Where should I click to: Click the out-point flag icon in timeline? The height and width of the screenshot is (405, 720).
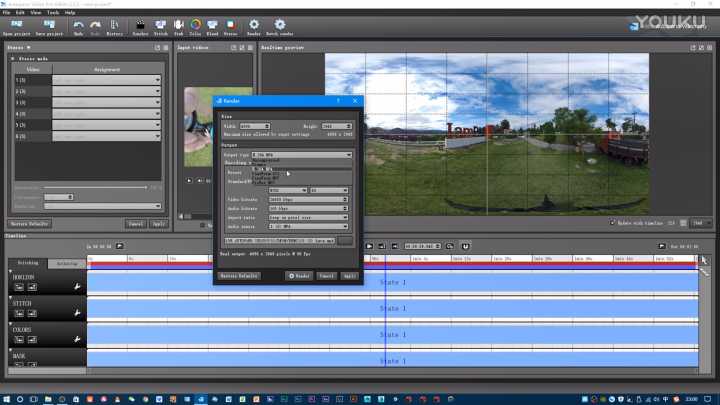pyautogui.click(x=662, y=246)
